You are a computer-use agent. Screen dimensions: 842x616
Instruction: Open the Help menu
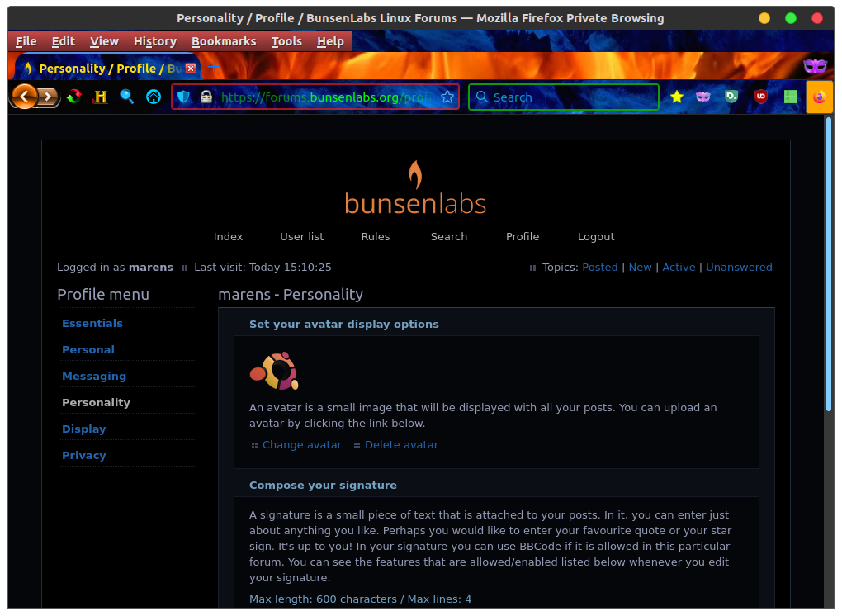(x=330, y=41)
